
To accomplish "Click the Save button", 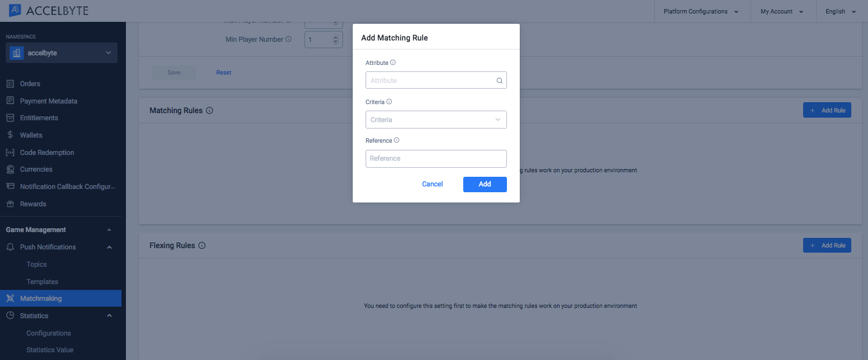I will pos(173,73).
